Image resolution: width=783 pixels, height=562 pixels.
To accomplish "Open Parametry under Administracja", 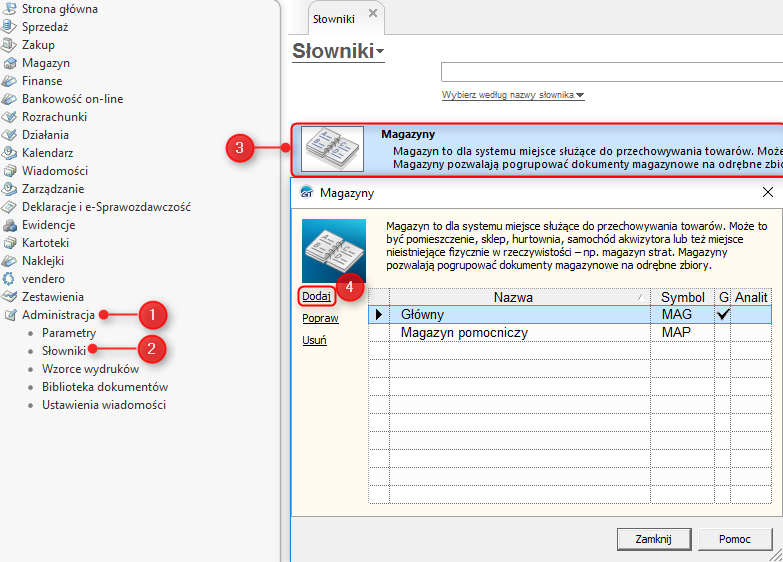I will (68, 333).
